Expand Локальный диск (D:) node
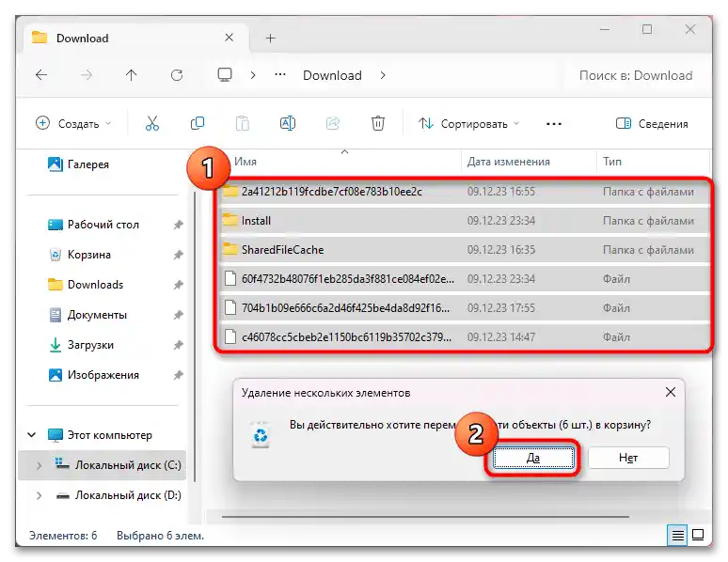This screenshot has width=728, height=562. pyautogui.click(x=39, y=495)
